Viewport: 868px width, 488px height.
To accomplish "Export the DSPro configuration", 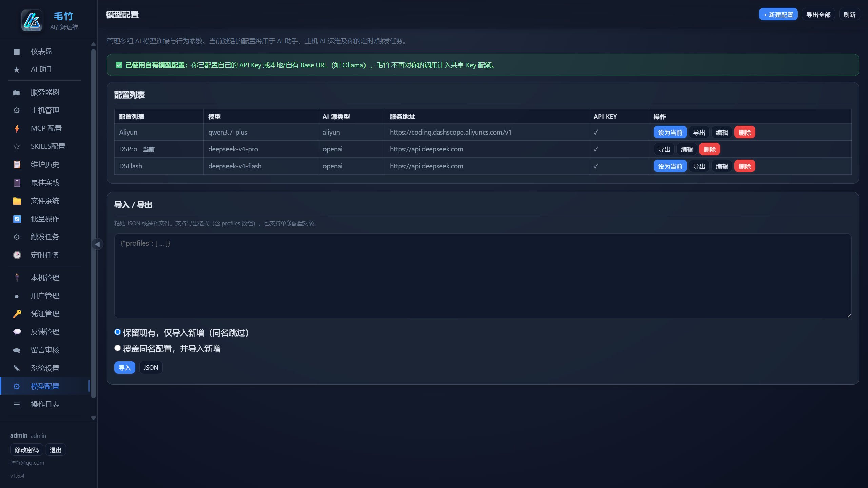I will (x=664, y=149).
